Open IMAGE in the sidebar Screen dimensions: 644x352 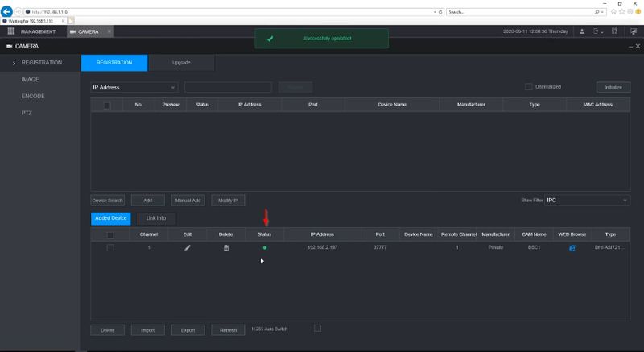tap(30, 79)
